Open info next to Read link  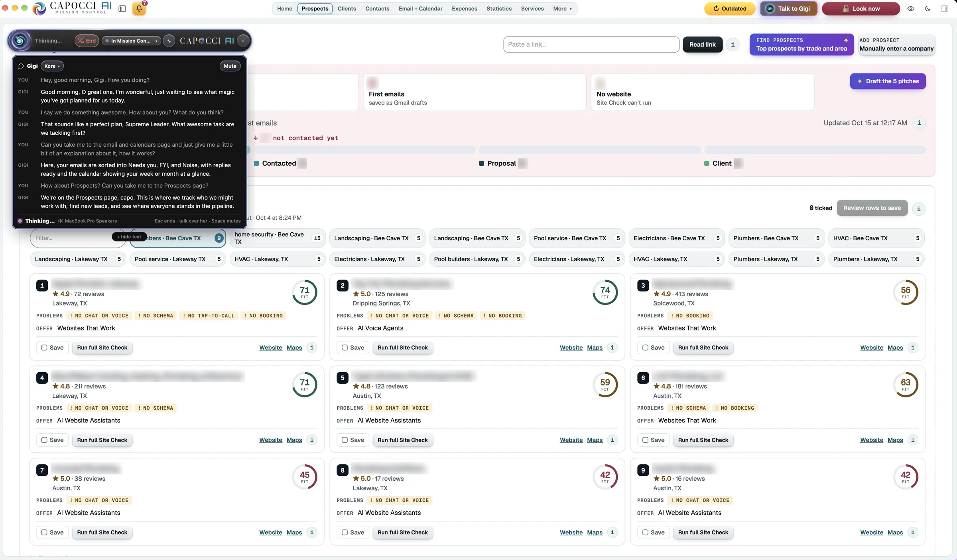tap(733, 44)
